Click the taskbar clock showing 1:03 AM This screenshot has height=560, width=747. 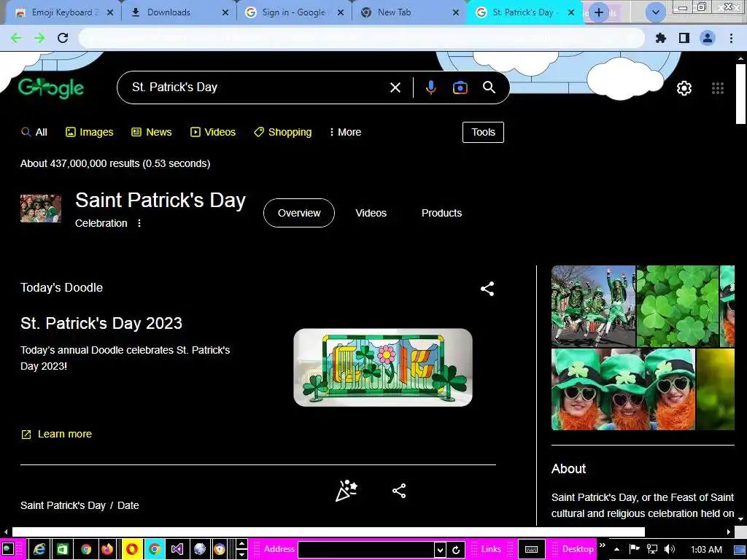click(x=706, y=549)
